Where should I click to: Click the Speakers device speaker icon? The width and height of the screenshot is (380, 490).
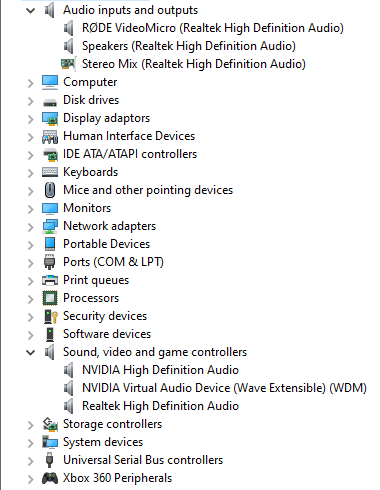(69, 46)
